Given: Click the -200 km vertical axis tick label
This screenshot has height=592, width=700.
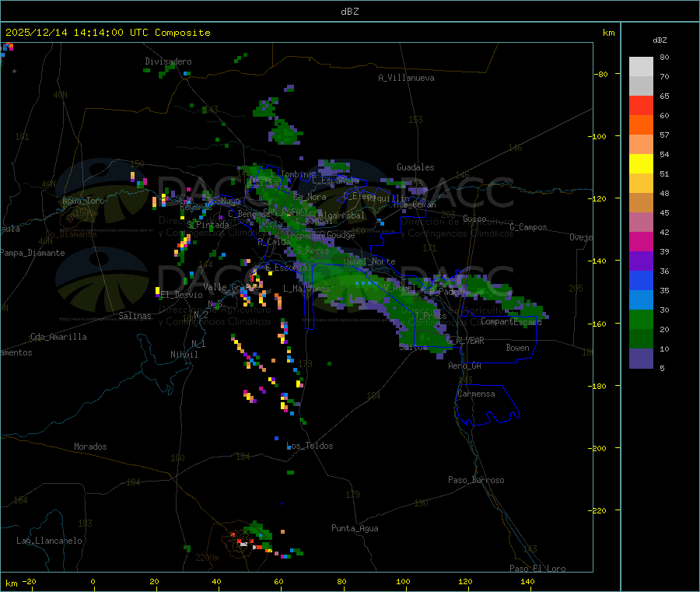Looking at the screenshot, I should click(x=597, y=448).
